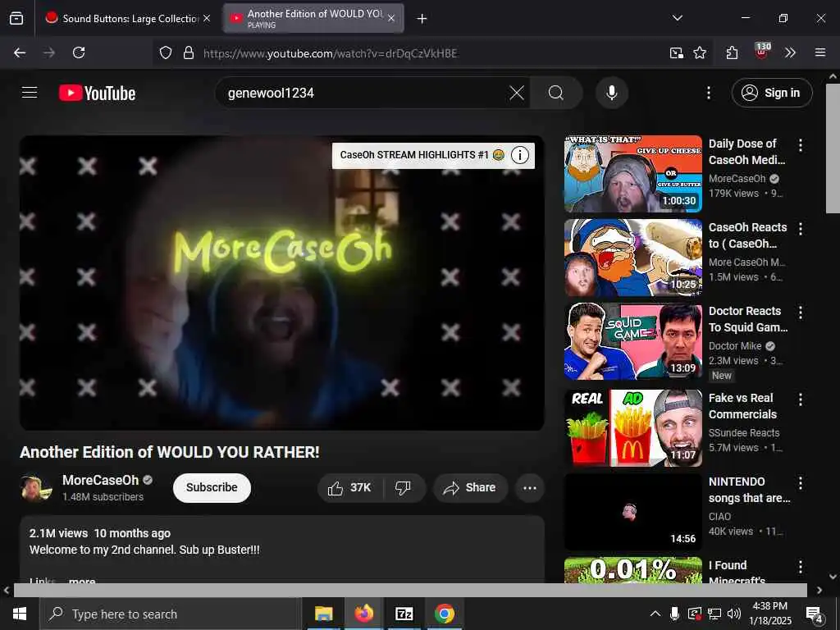Viewport: 840px width, 630px height.
Task: Submit search with magnifier button
Action: (556, 94)
